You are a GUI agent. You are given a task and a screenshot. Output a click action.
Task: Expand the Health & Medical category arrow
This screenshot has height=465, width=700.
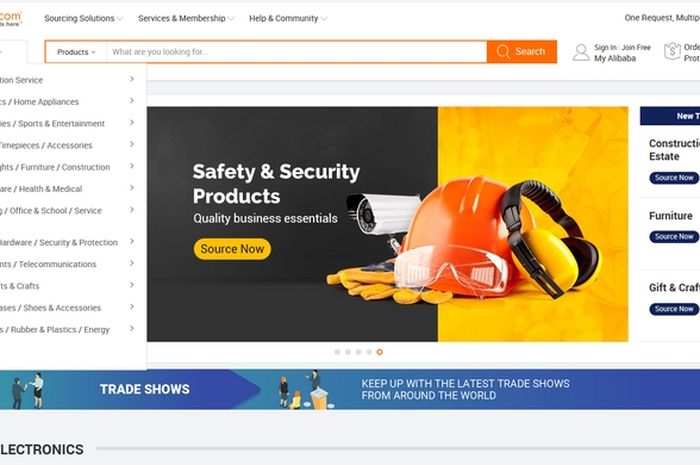pos(132,188)
